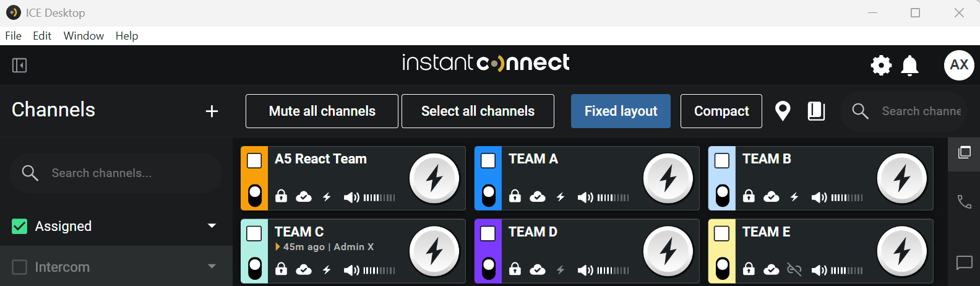The width and height of the screenshot is (980, 286).
Task: Open the book log icon
Action: 816,111
